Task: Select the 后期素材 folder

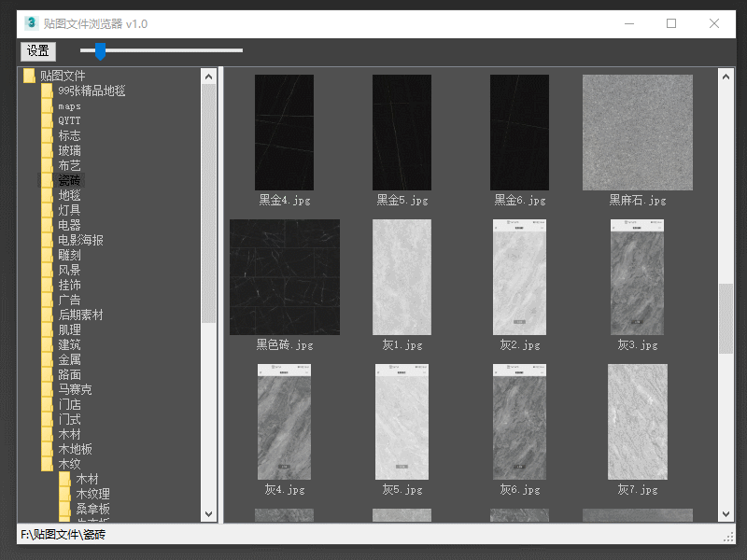Action: click(x=80, y=315)
